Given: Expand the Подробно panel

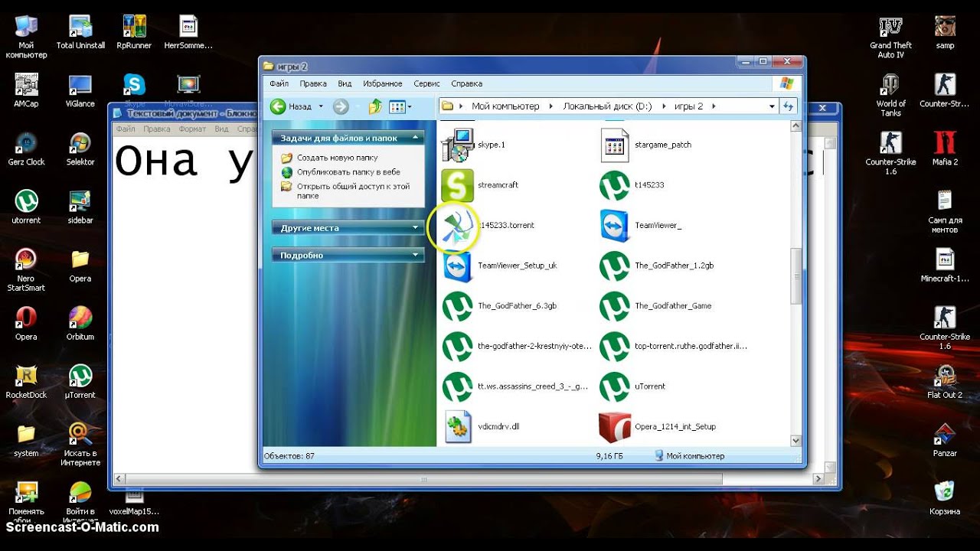Looking at the screenshot, I should [416, 255].
